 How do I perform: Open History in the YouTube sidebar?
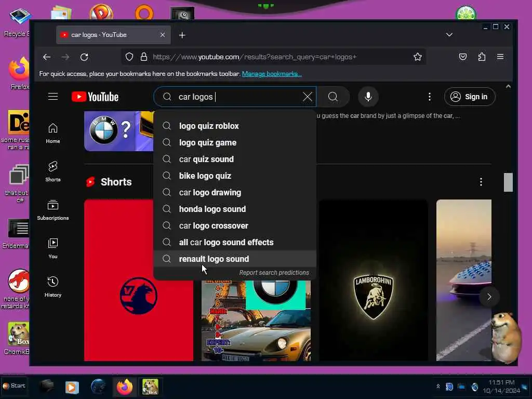(53, 287)
